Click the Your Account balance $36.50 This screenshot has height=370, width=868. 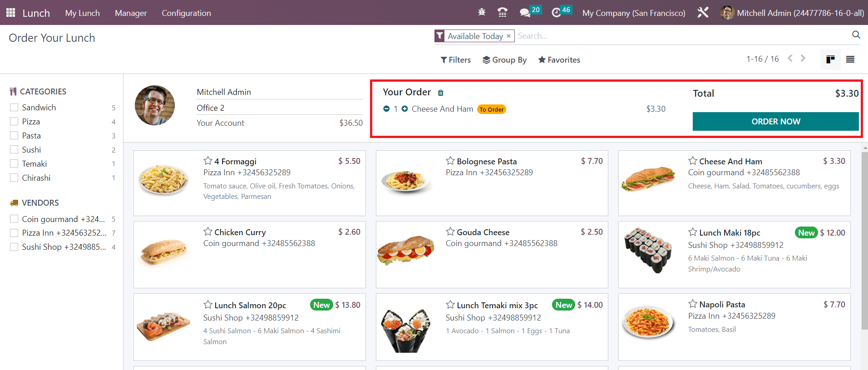(x=351, y=123)
